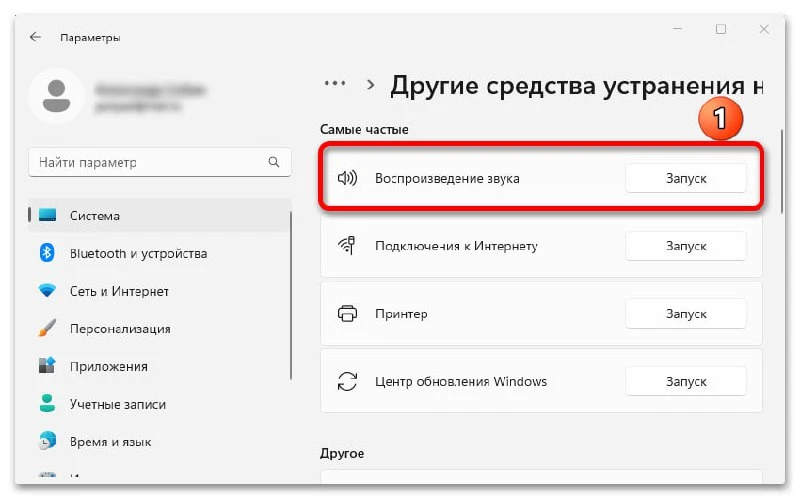The image size is (800, 499).
Task: Open Персонализация section
Action: (160, 329)
